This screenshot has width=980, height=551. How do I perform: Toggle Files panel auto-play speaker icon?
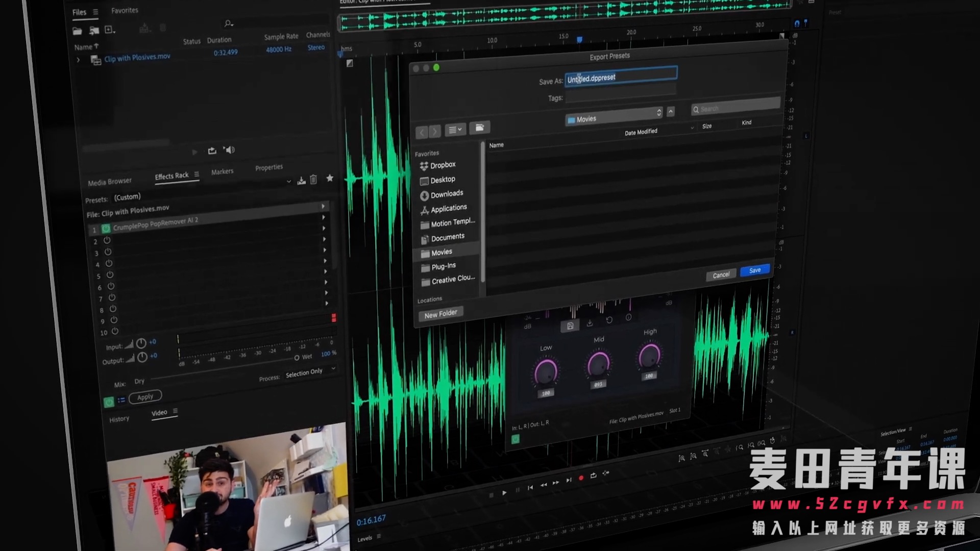tap(229, 149)
